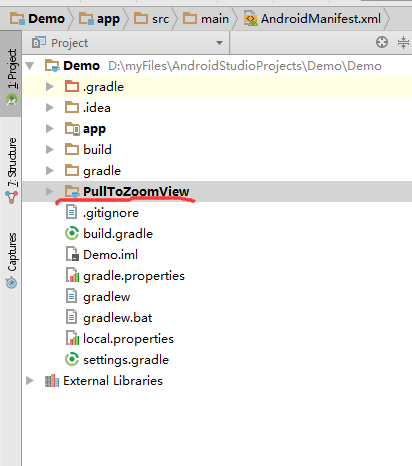Expand the .gradle folder

(x=50, y=87)
